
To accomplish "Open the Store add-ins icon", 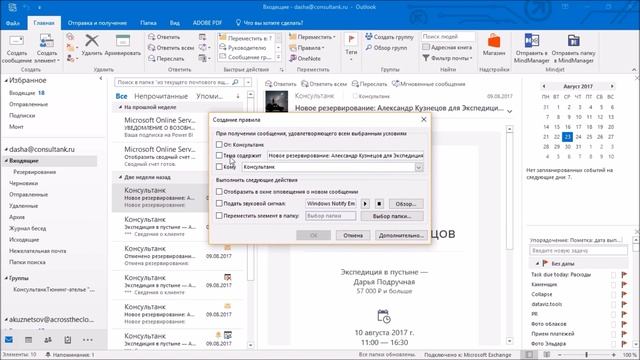I will coord(494,41).
